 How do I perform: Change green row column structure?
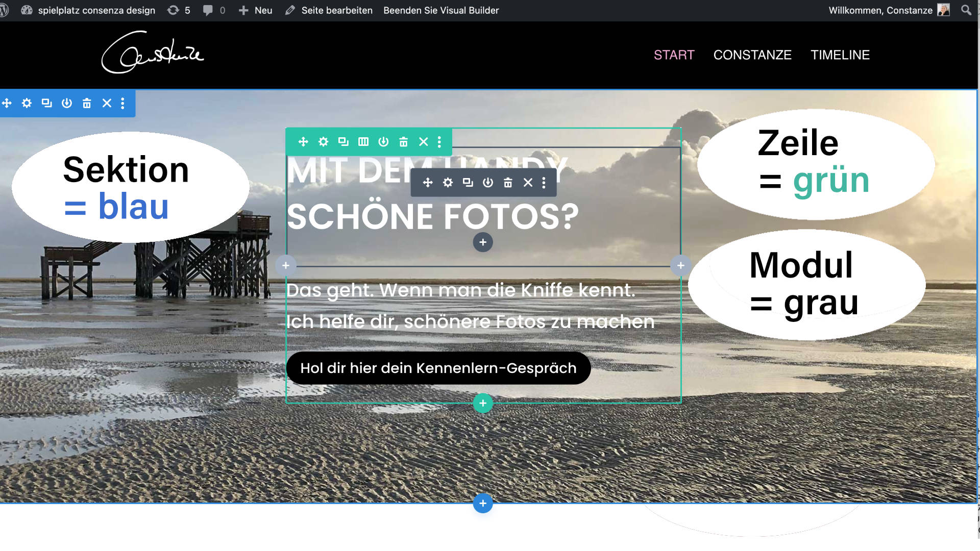pos(363,142)
